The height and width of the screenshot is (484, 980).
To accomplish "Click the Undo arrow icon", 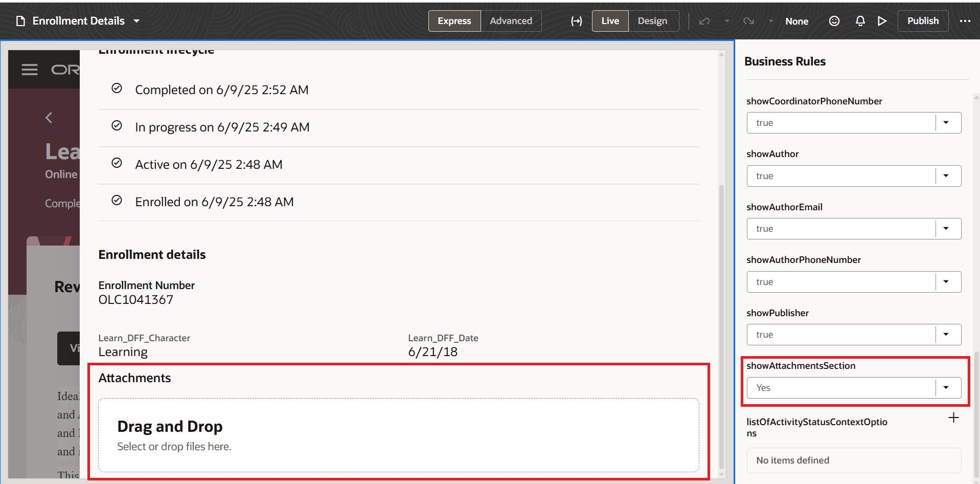I will click(x=704, y=21).
